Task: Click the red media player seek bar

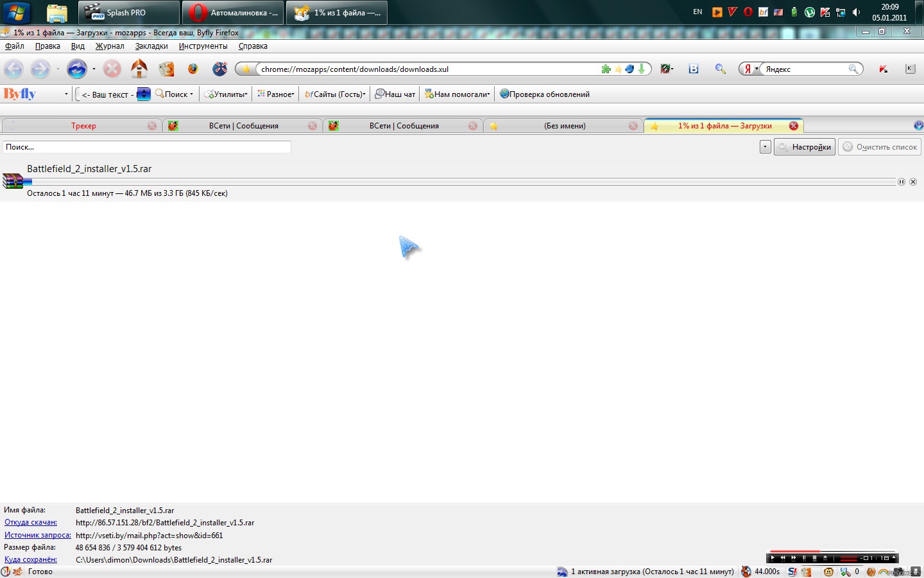Action: pyautogui.click(x=832, y=551)
